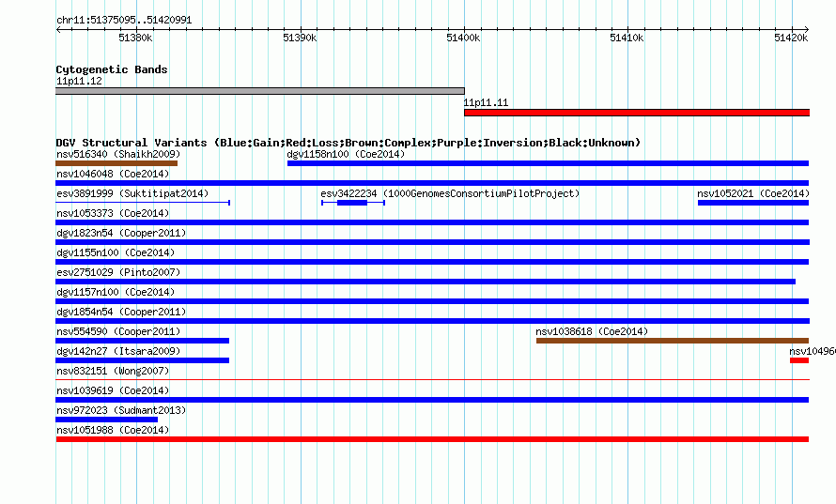Click the 51400k ruler tick label
This screenshot has height=504, width=836.
pyautogui.click(x=463, y=38)
